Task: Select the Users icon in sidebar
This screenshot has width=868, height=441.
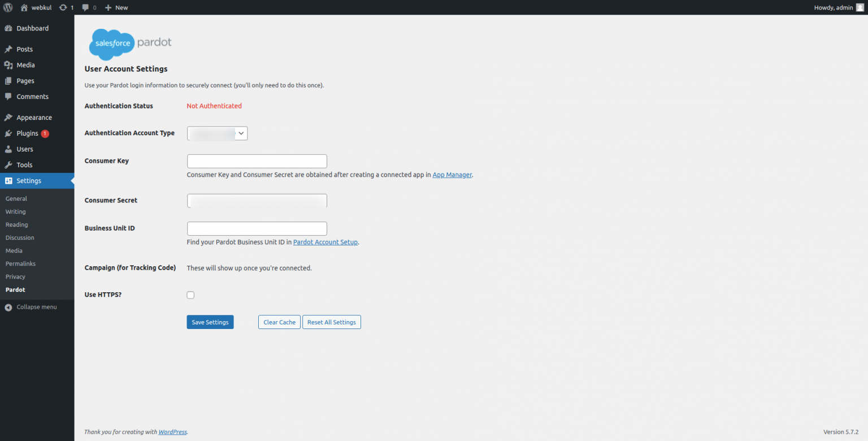Action: click(x=9, y=149)
